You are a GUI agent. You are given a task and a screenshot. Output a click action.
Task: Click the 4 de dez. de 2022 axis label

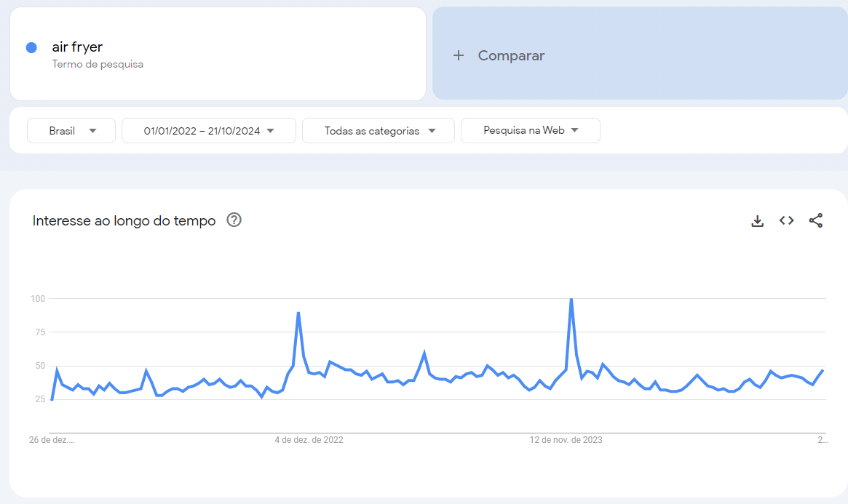(x=309, y=439)
